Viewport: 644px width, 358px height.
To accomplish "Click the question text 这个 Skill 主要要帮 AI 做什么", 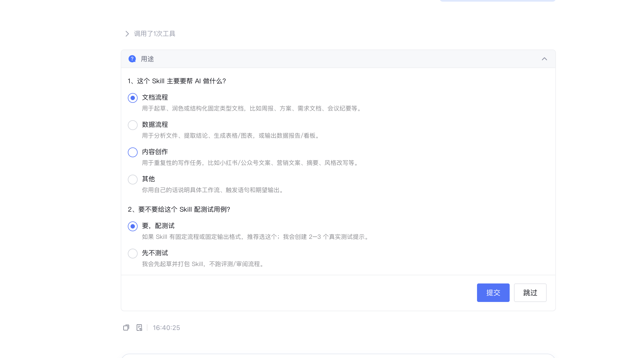I will 177,81.
